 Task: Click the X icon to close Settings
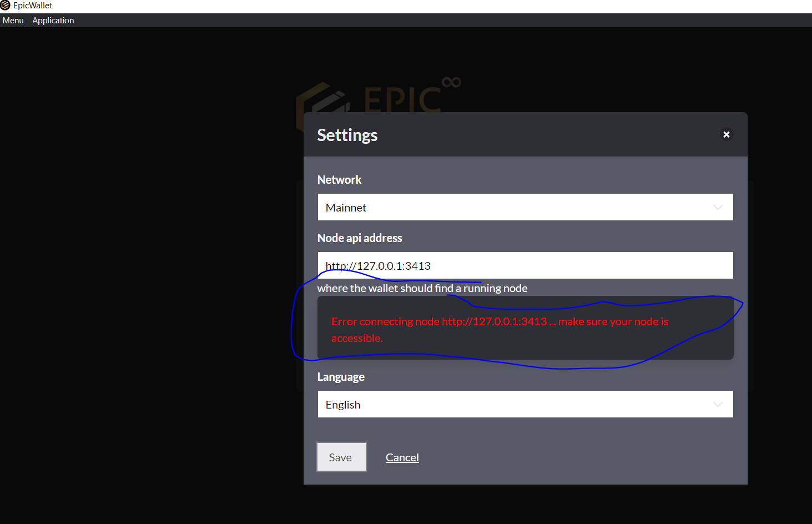tap(727, 134)
